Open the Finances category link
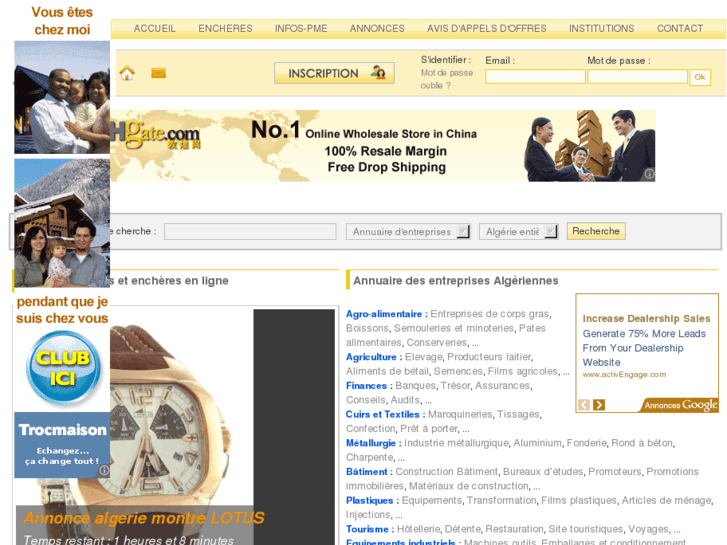The height and width of the screenshot is (545, 727). pyautogui.click(x=369, y=386)
